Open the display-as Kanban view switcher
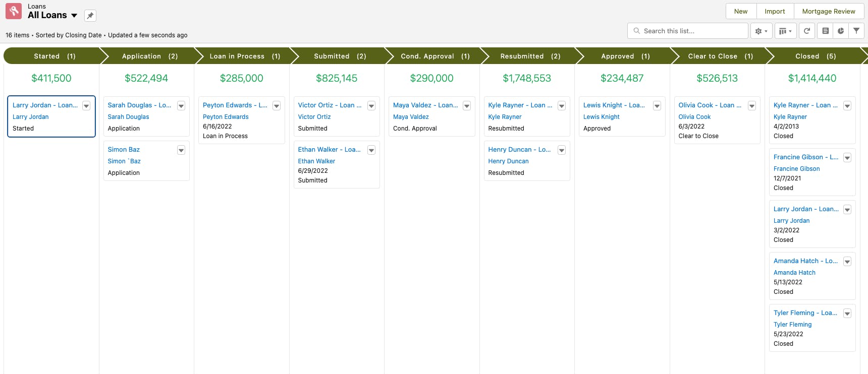The width and height of the screenshot is (868, 374). [x=785, y=31]
